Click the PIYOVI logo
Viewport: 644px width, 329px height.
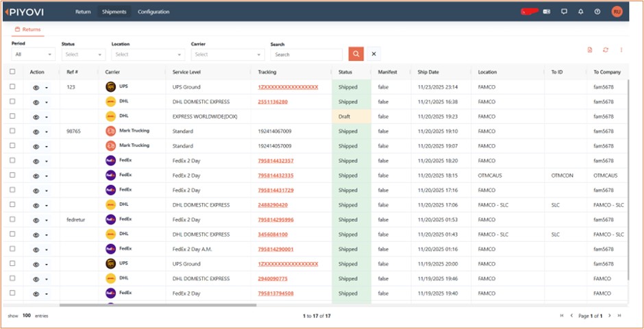(24, 12)
